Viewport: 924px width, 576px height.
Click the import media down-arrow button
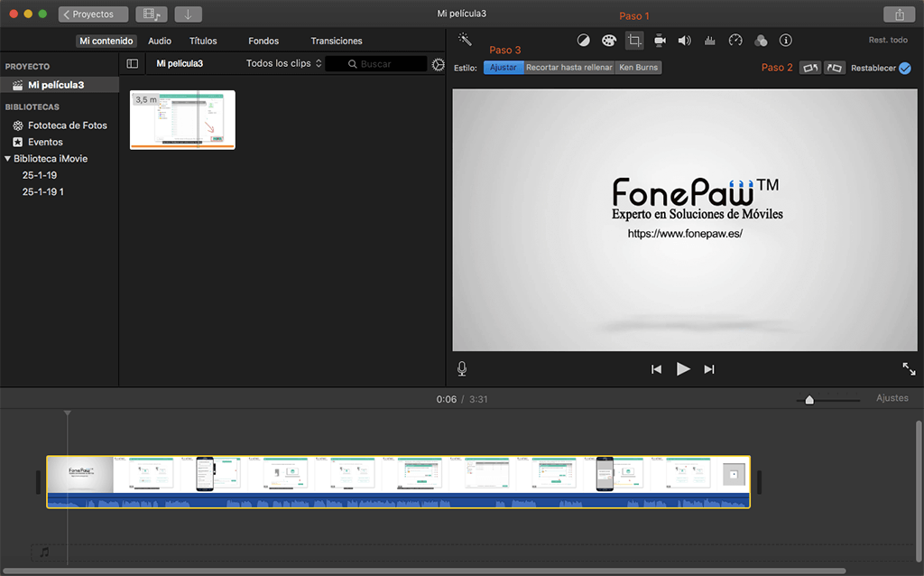tap(188, 14)
